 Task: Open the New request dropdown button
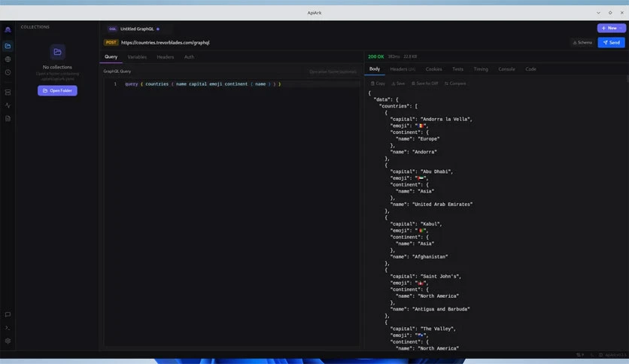click(612, 28)
